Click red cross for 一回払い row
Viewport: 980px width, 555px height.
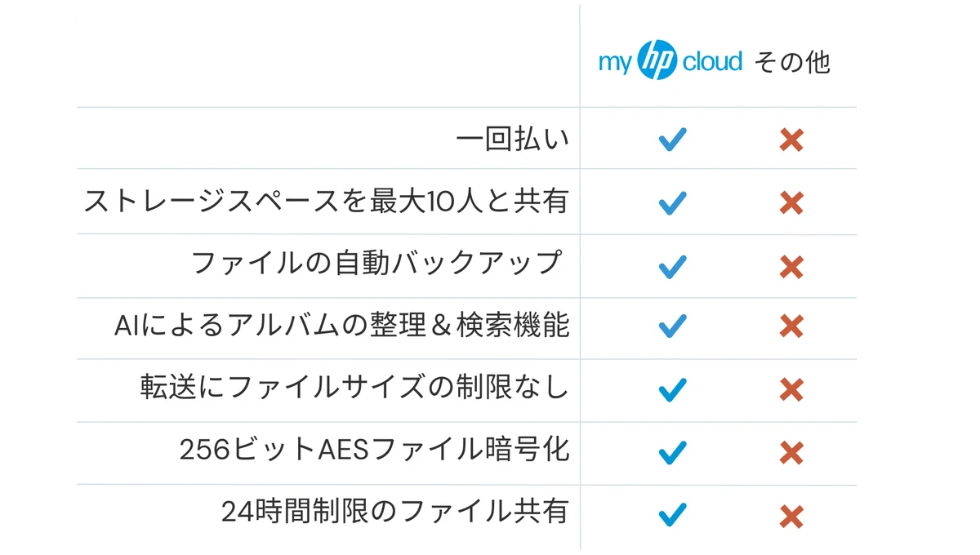pyautogui.click(x=791, y=140)
